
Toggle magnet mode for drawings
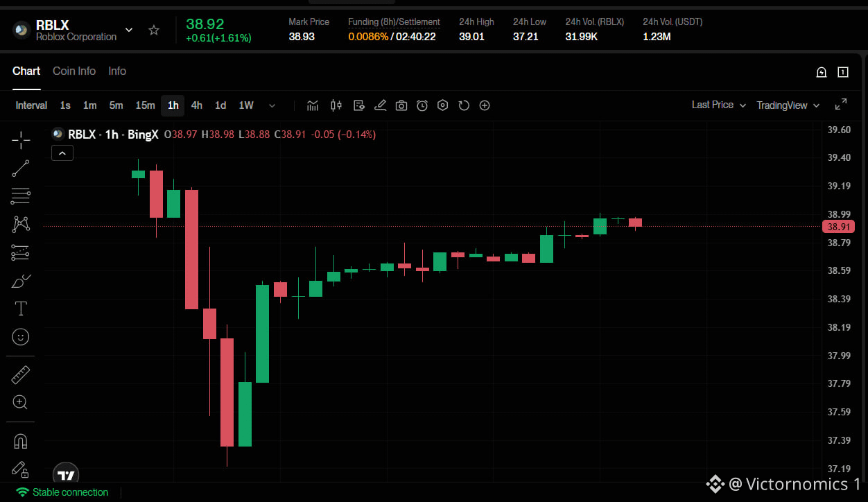tap(21, 441)
